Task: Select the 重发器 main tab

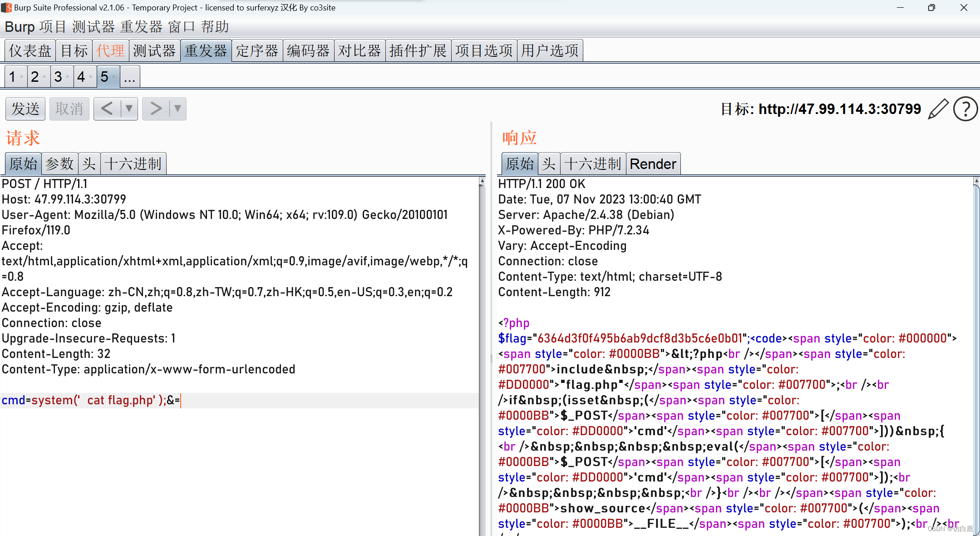Action: (x=206, y=50)
